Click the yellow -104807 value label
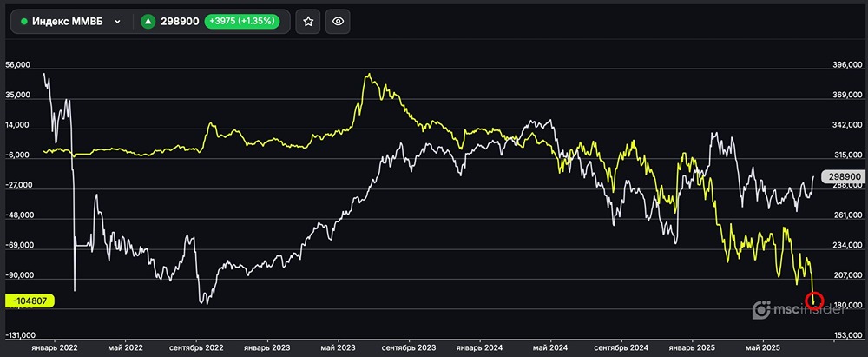Screen dimensions: 868x357 pyautogui.click(x=29, y=301)
